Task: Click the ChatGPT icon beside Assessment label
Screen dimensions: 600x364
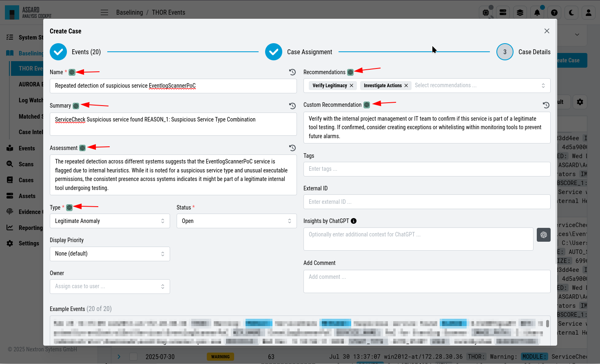Action: [82, 148]
